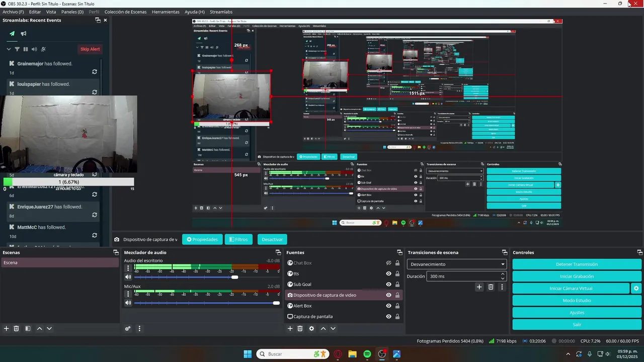644x362 pixels.
Task: Remove selected source with Fuentes trash icon
Action: click(300, 328)
